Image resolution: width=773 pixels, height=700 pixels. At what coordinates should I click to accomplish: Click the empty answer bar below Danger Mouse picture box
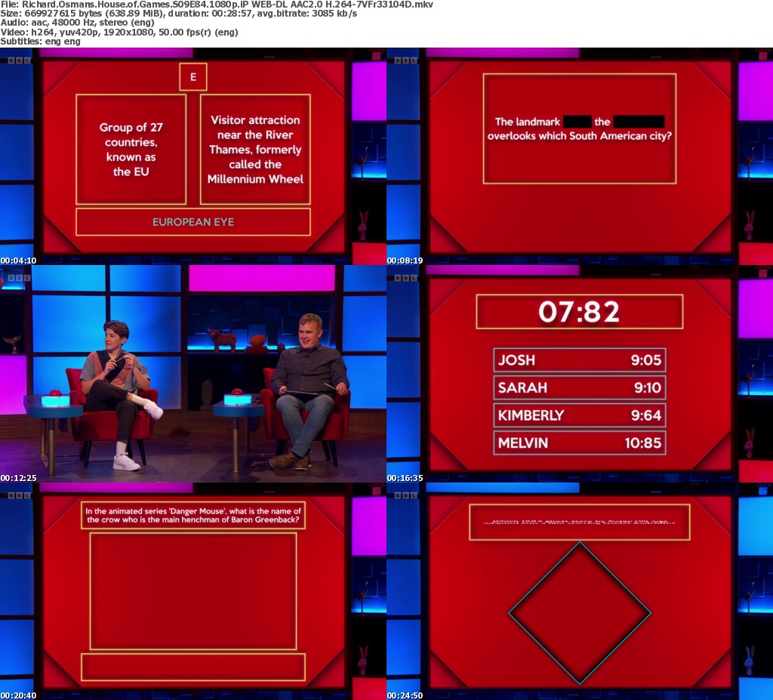[x=192, y=667]
